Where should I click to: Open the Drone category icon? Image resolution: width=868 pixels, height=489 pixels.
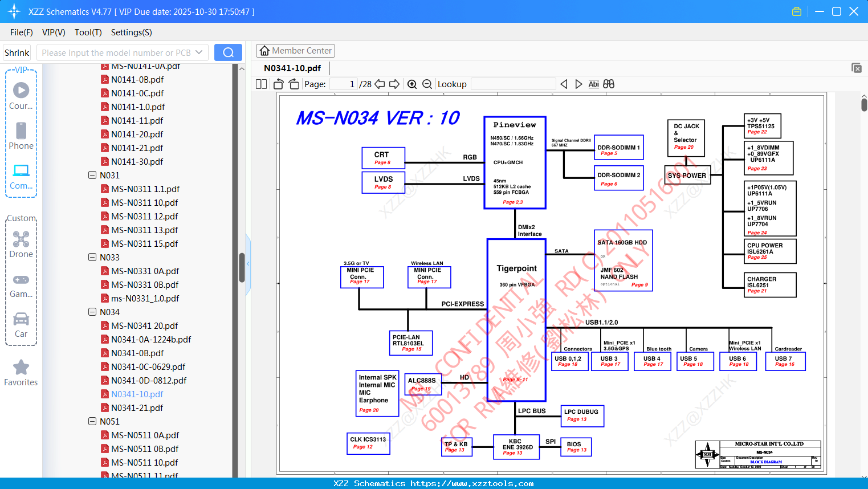tap(21, 239)
